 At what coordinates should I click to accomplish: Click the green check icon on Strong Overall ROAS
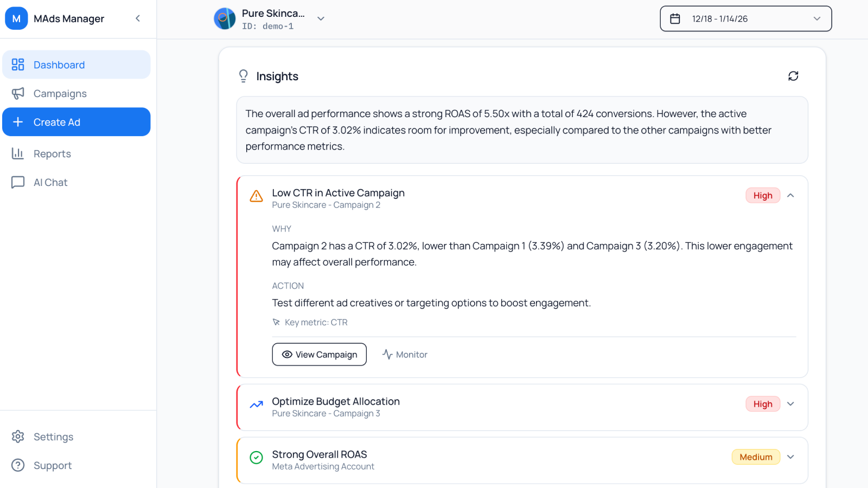(x=256, y=458)
